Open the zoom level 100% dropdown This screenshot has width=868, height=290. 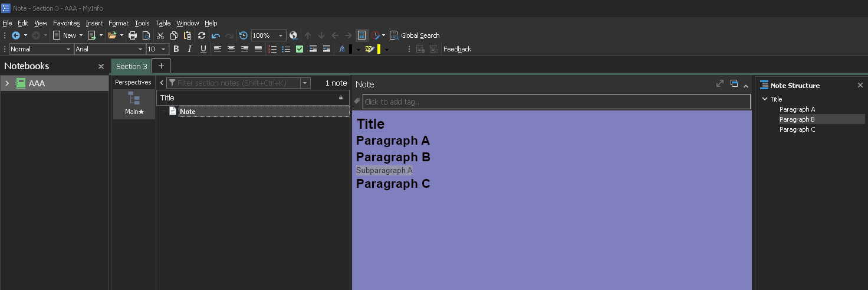pos(268,35)
